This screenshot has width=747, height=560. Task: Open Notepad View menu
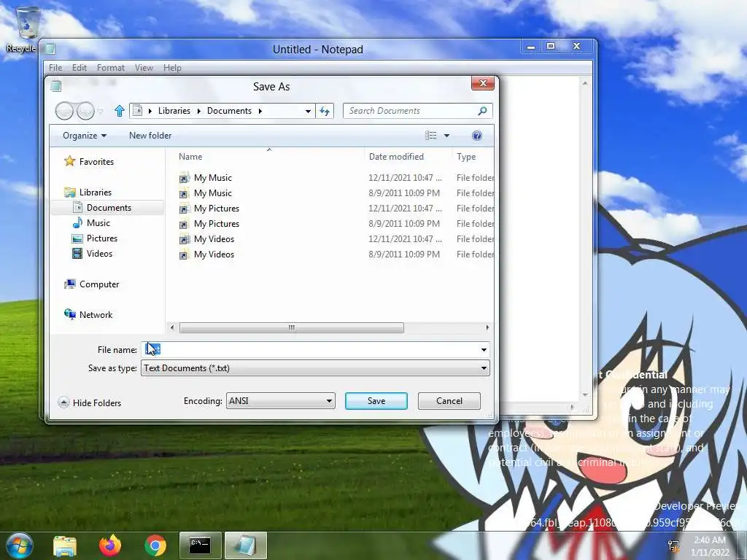(x=144, y=68)
